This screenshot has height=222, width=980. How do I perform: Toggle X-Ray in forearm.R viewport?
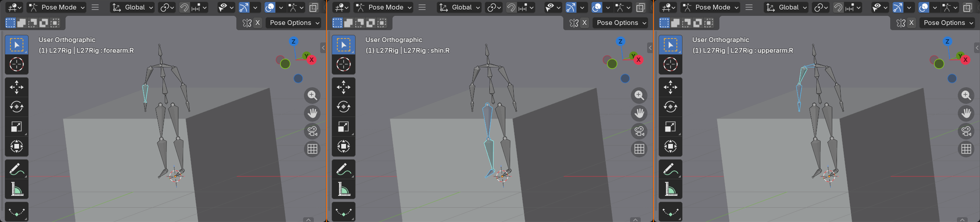click(314, 7)
